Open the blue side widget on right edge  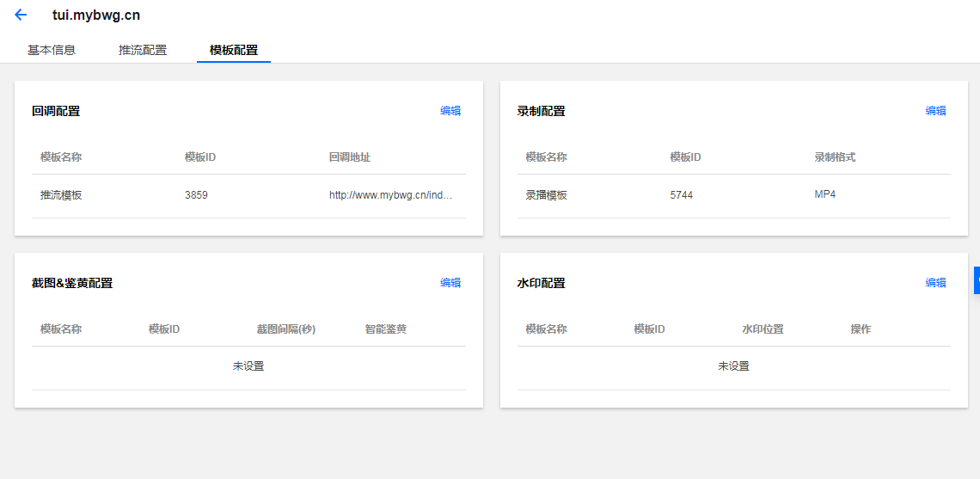tap(977, 280)
